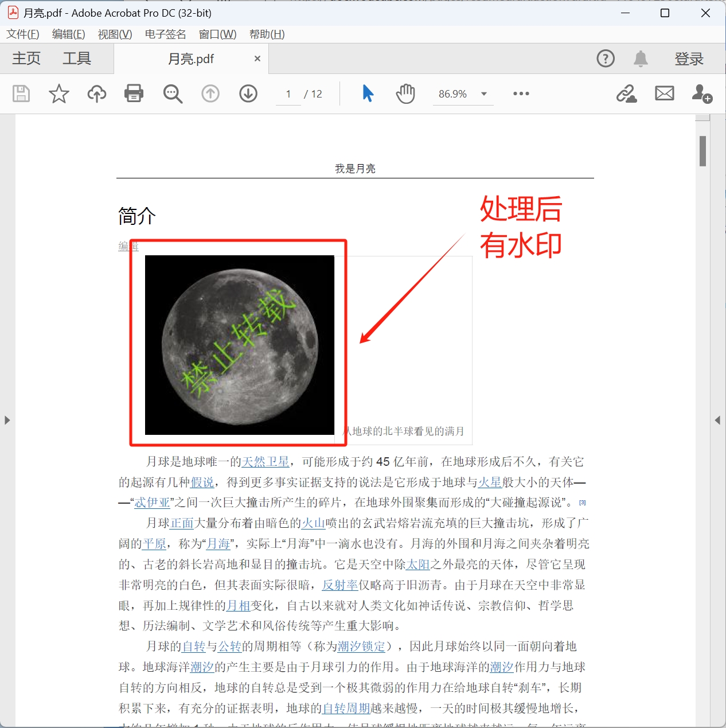Send document as email attachment
726x728 pixels.
(x=664, y=94)
